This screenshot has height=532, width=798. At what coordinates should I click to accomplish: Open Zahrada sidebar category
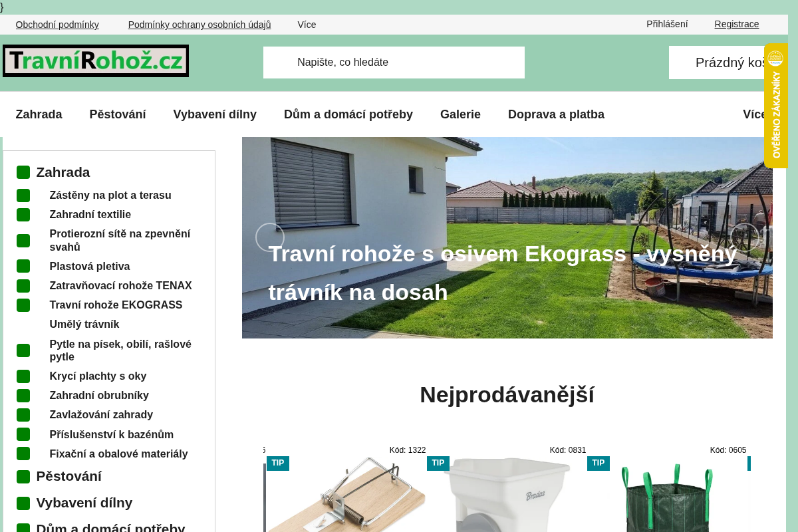click(63, 172)
